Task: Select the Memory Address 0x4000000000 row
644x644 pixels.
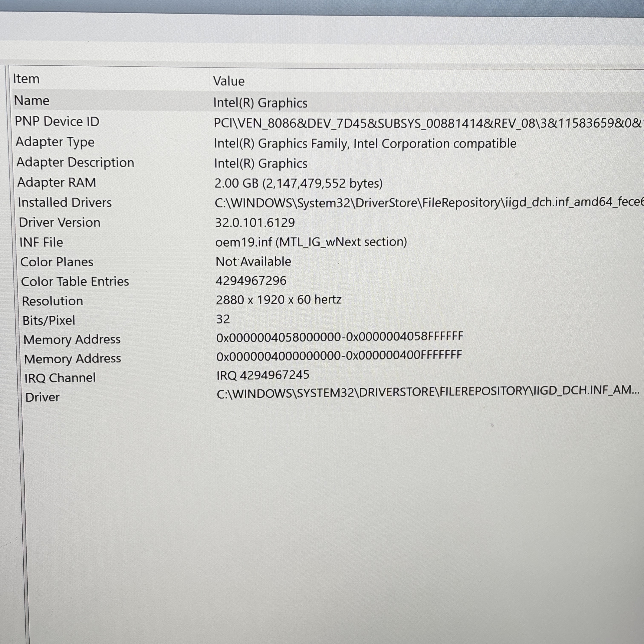Action: click(73, 359)
